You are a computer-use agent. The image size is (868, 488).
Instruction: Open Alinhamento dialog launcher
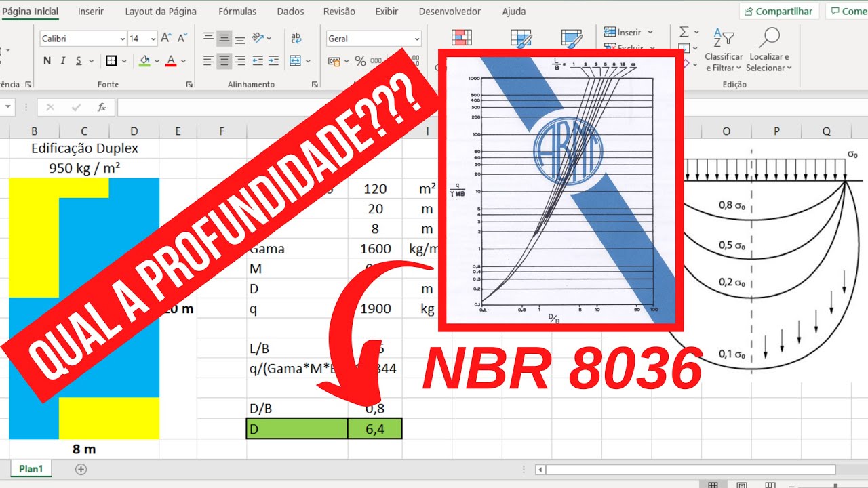pyautogui.click(x=315, y=85)
